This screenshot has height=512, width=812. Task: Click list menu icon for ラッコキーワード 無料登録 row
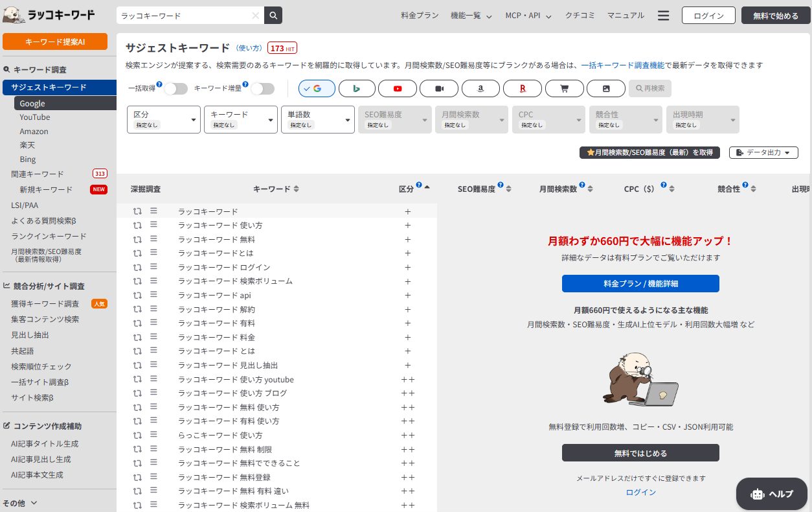(x=154, y=476)
